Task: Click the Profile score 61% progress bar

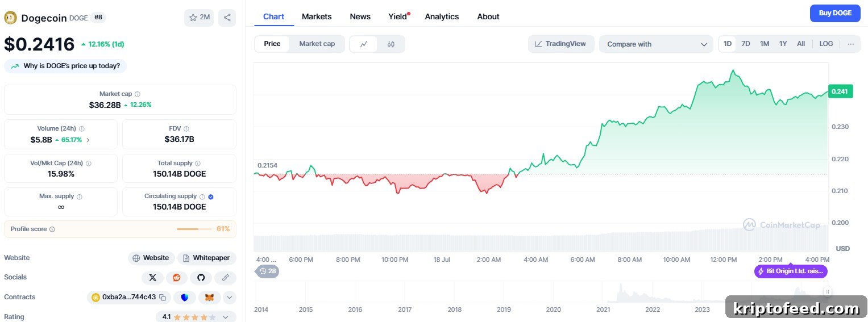Action: point(195,229)
